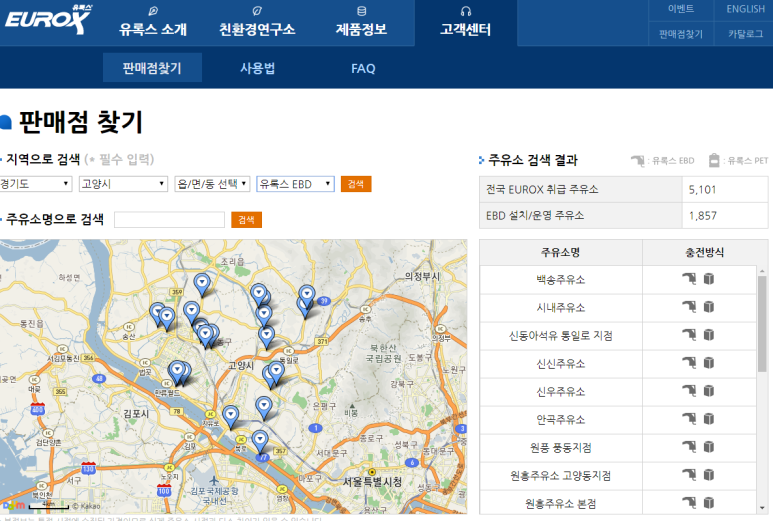Screen dimensions: 773x521
Task: Click the pen icon above 유록스 소개
Action: 153,11
